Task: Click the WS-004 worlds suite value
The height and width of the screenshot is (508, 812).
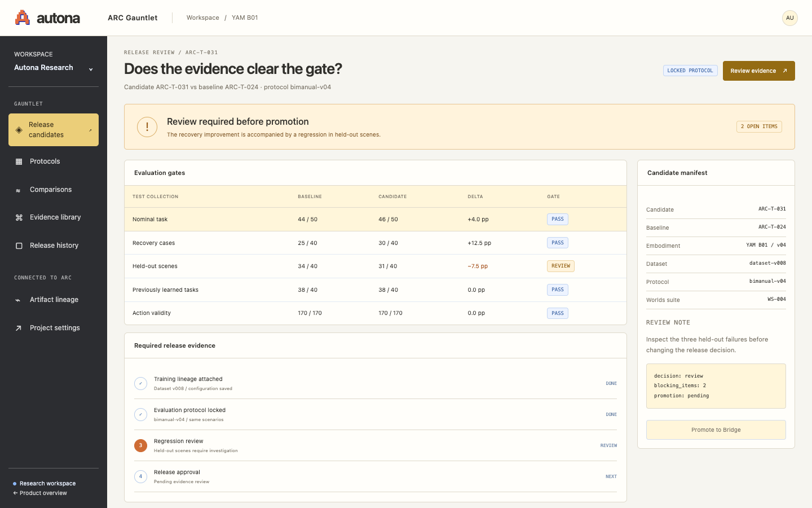Action: (776, 299)
